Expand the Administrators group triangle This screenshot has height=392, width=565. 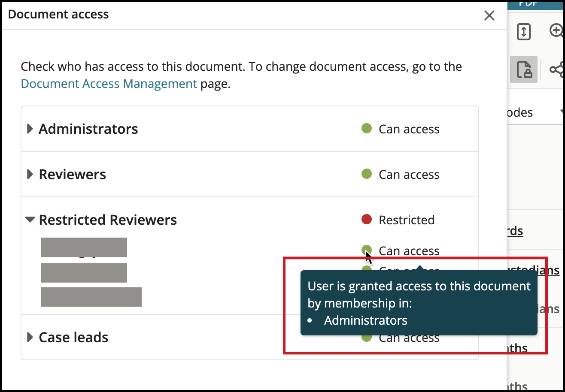pyautogui.click(x=30, y=129)
